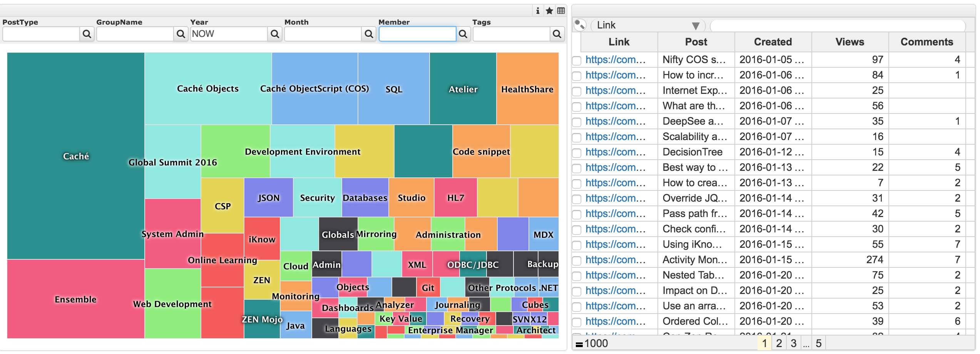Viewport: 980px width, 354px height.
Task: Select the JSON treemap tile
Action: [269, 197]
